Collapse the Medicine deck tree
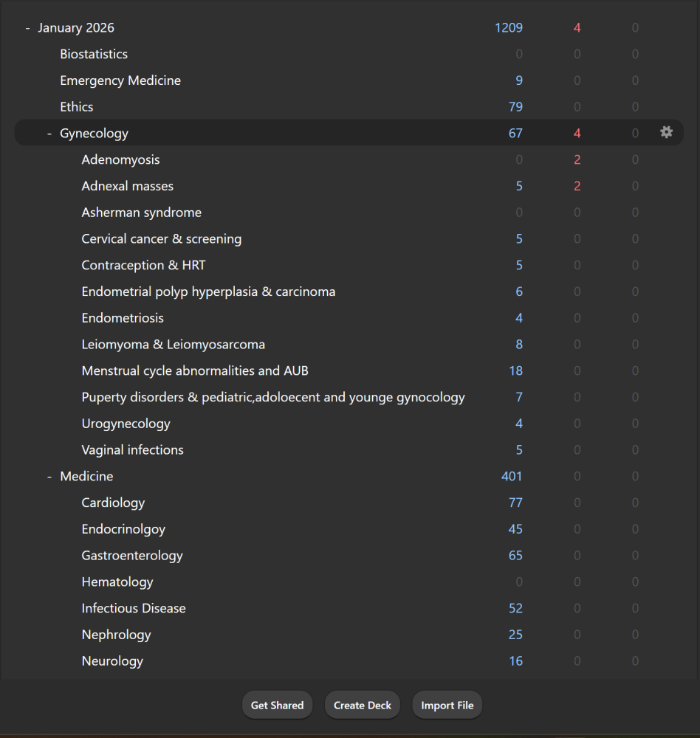700x738 pixels. [x=49, y=477]
